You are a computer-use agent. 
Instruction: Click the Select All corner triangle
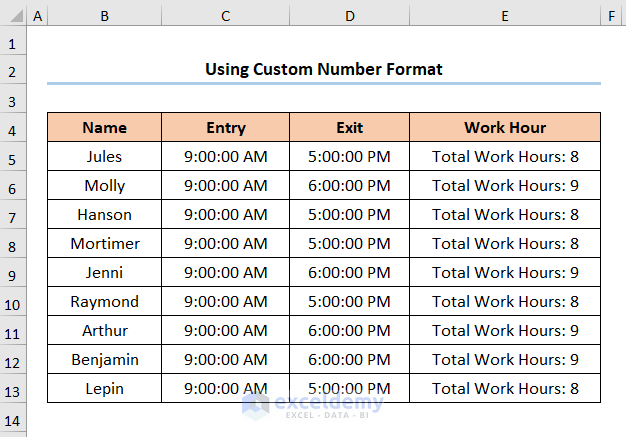click(13, 16)
